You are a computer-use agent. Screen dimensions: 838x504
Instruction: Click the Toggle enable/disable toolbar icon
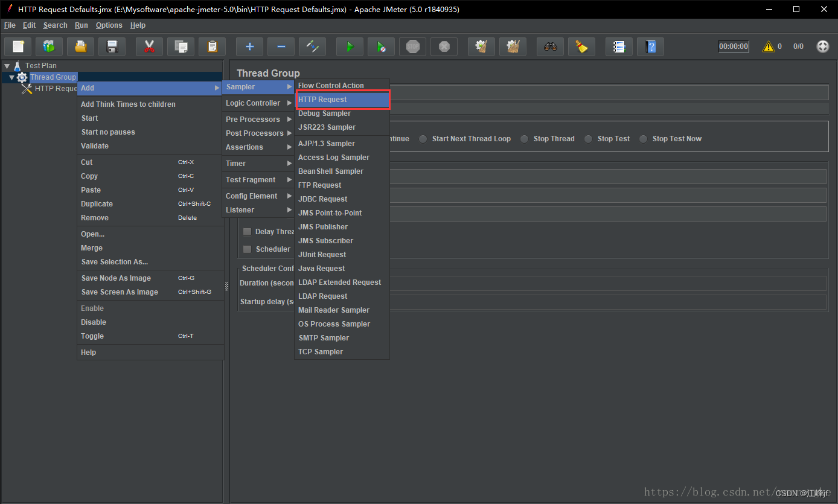312,46
